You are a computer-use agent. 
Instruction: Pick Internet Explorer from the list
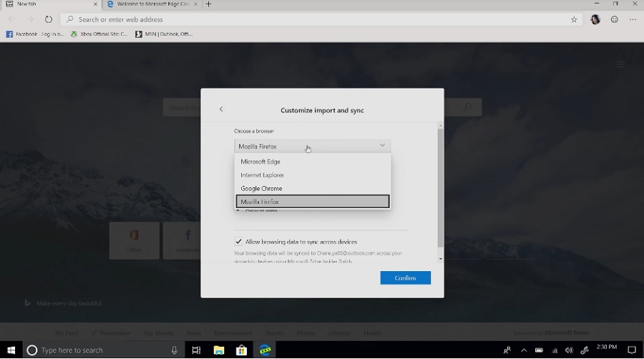[x=262, y=175]
